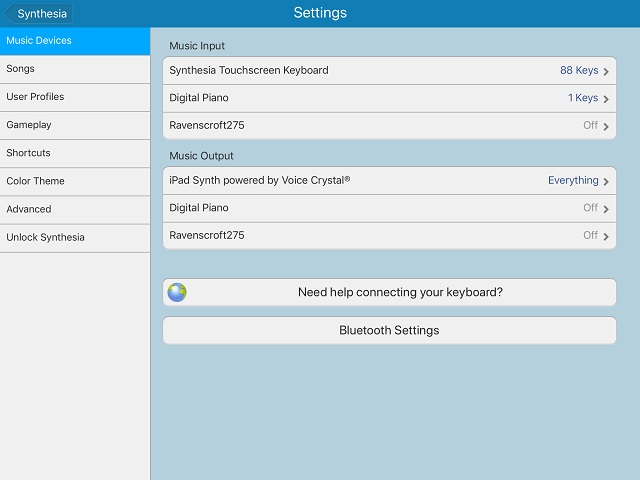Select Music Devices in the sidebar
The image size is (640, 480).
[75, 41]
